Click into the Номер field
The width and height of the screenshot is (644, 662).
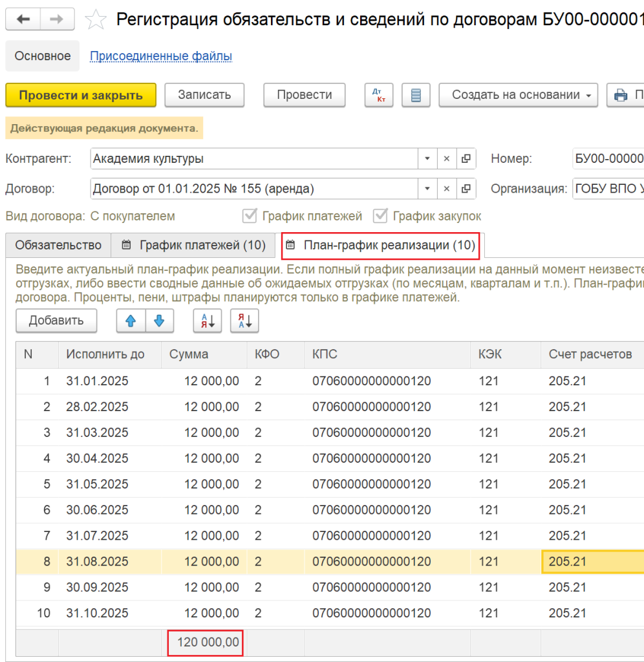[608, 159]
